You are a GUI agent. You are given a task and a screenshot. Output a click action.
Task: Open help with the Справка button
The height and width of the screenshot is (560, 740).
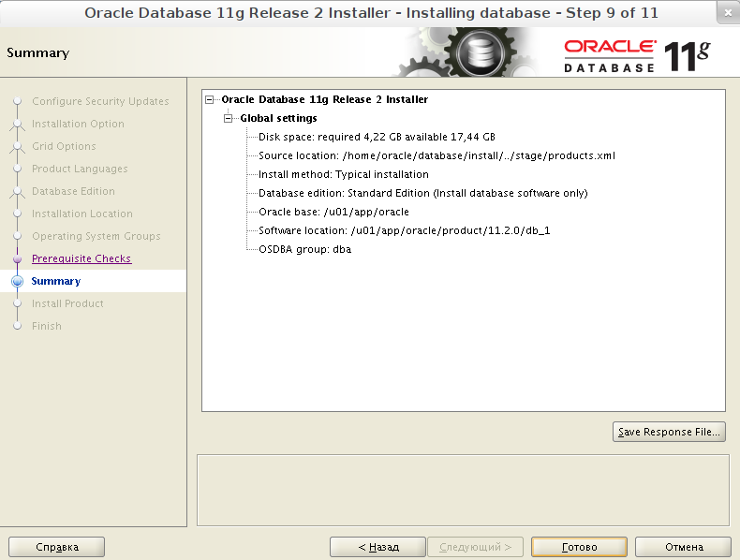pyautogui.click(x=56, y=547)
